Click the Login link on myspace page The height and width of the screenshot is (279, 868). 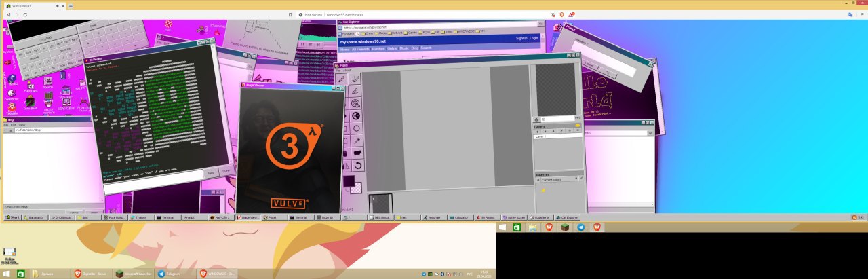(x=534, y=38)
